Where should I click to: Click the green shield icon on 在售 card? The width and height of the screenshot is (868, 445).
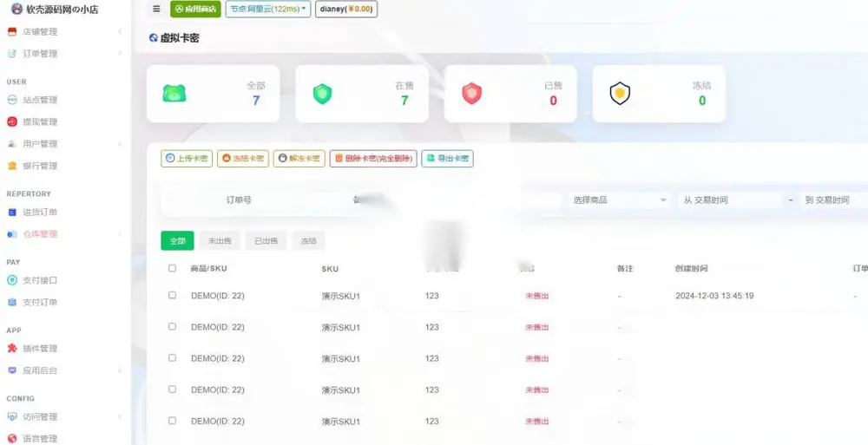click(x=322, y=94)
